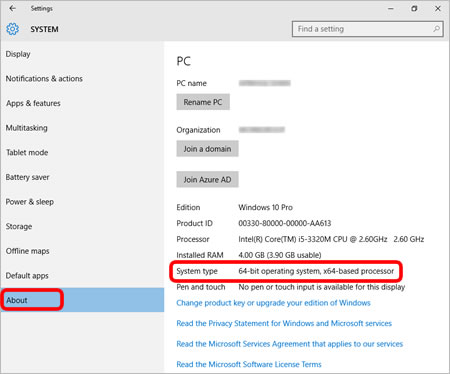This screenshot has width=450, height=374.
Task: Click the System gear icon
Action: (x=12, y=29)
